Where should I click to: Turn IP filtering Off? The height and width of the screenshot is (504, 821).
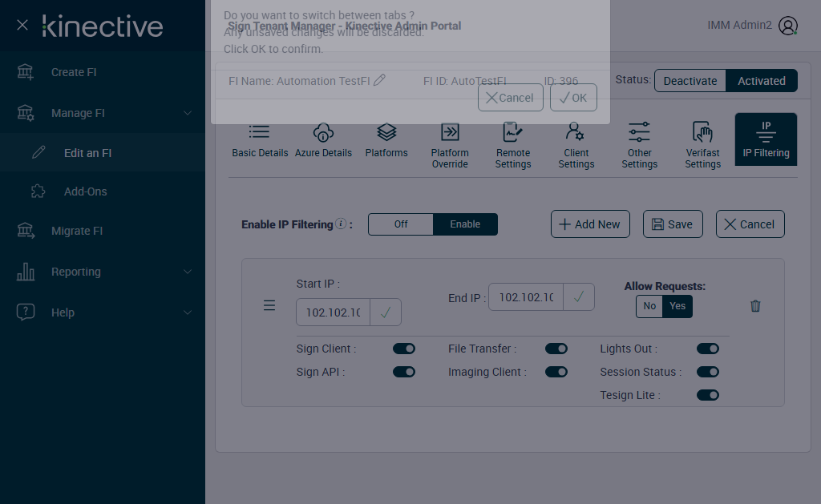401,224
